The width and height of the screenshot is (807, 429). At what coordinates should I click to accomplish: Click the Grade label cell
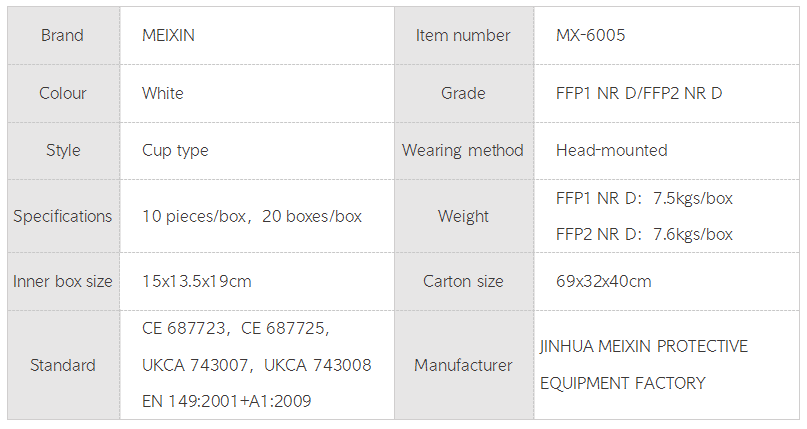tap(463, 93)
